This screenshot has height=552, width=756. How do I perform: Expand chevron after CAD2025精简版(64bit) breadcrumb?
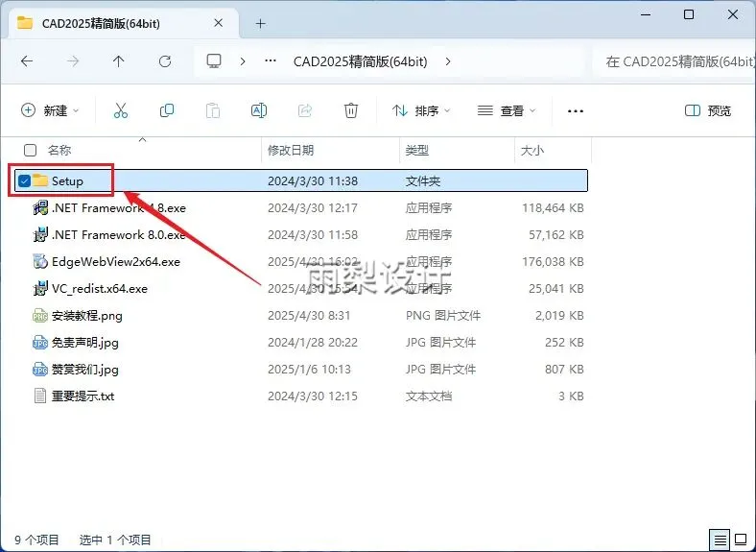click(448, 61)
